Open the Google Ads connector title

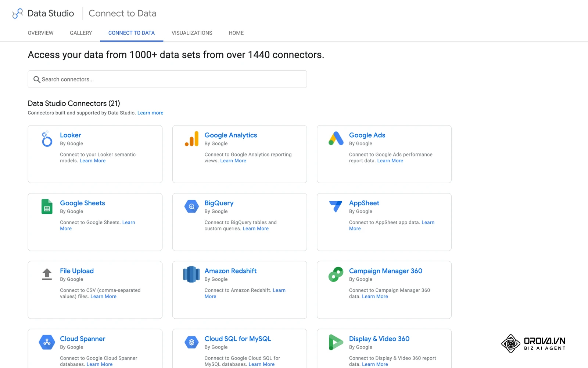click(367, 135)
